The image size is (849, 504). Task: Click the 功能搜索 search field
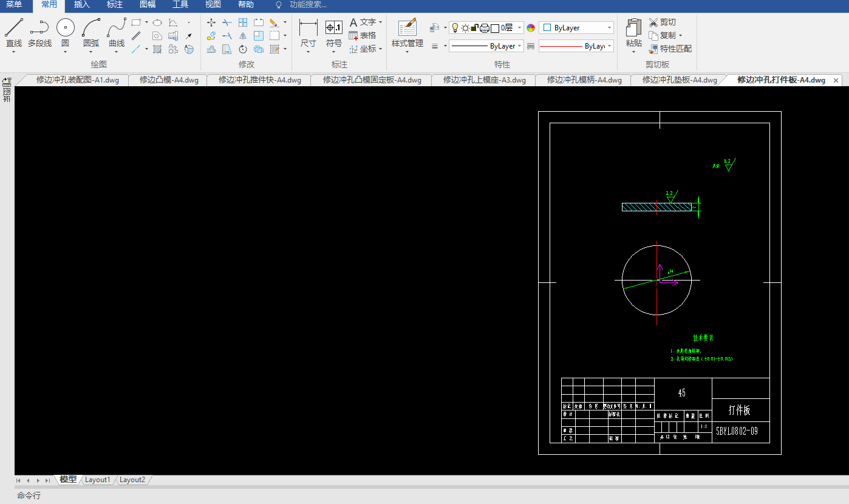tap(308, 5)
